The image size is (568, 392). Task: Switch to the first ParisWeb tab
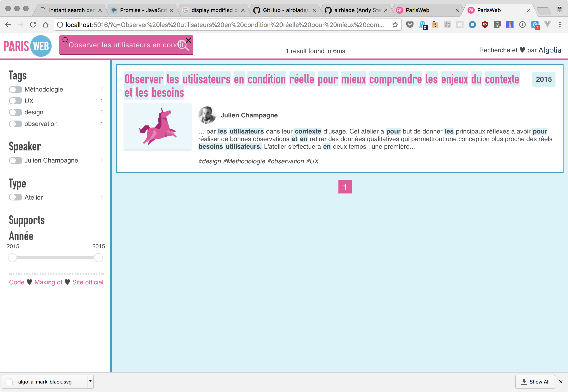(427, 10)
